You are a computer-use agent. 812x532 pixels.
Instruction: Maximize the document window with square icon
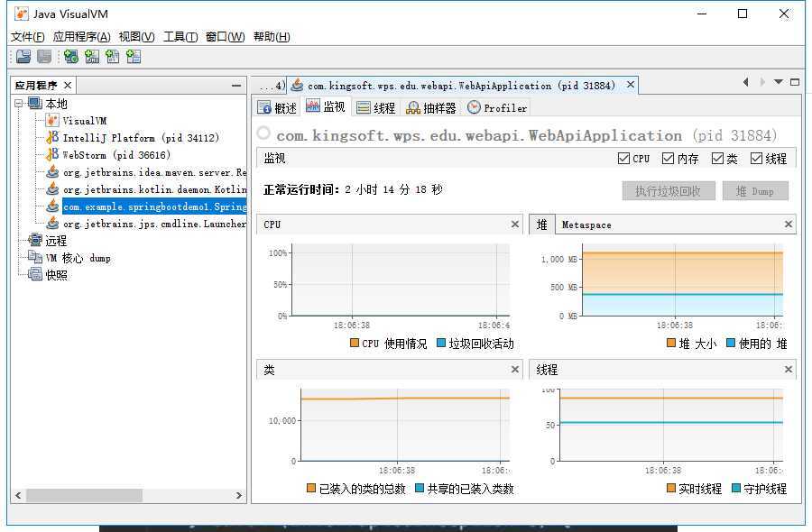(x=794, y=82)
